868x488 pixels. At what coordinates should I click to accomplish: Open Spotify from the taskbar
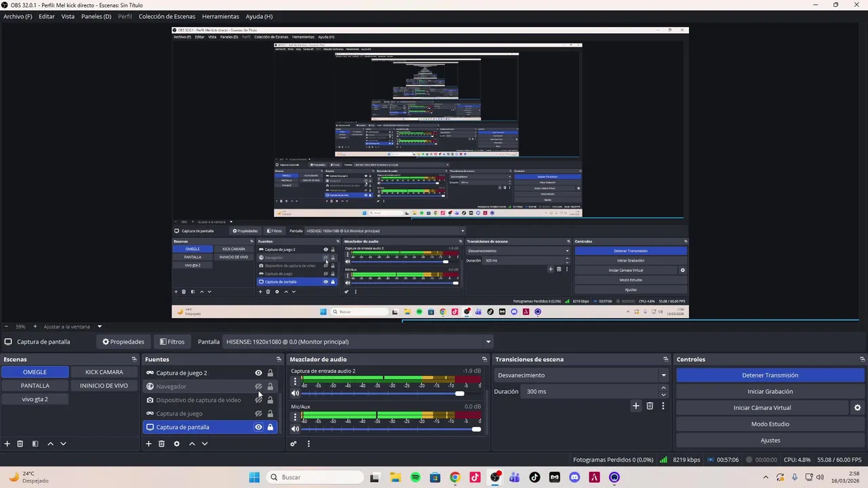tap(416, 477)
